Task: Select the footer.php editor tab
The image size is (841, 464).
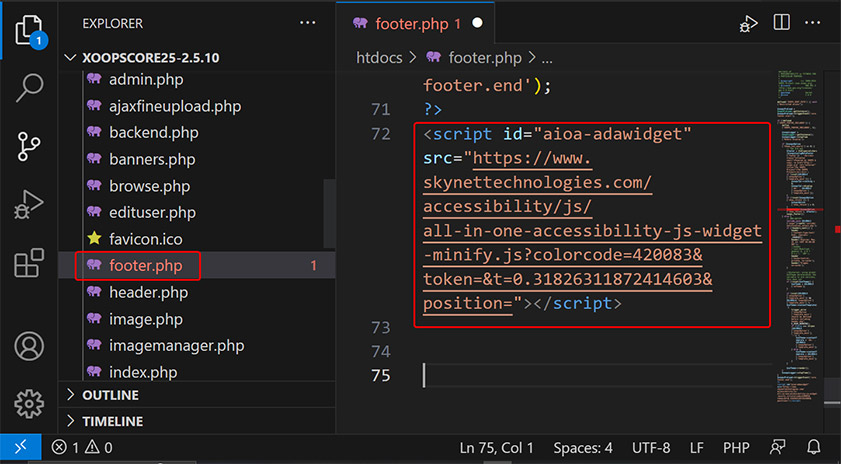Action: pos(416,23)
